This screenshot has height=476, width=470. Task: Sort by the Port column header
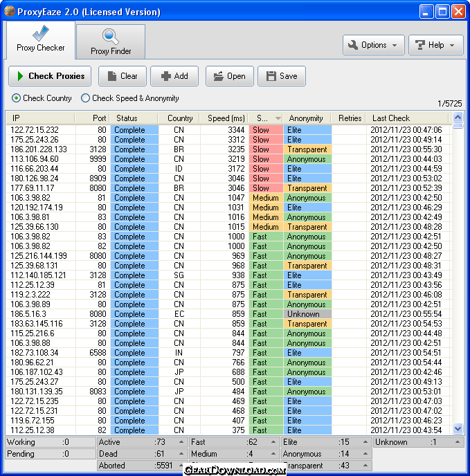(x=92, y=118)
